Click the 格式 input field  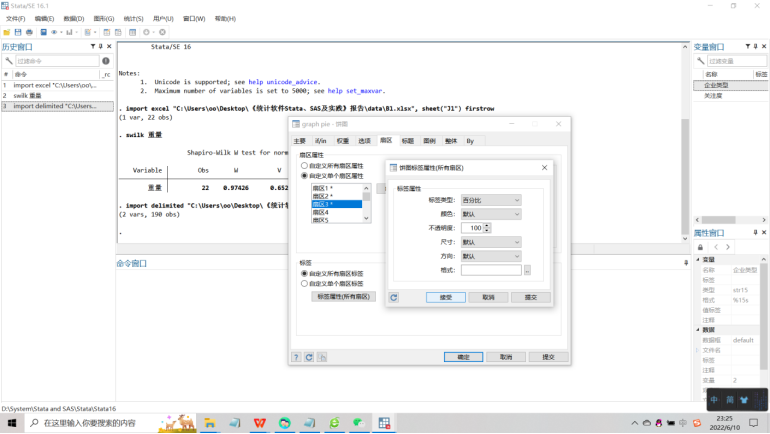coord(491,270)
